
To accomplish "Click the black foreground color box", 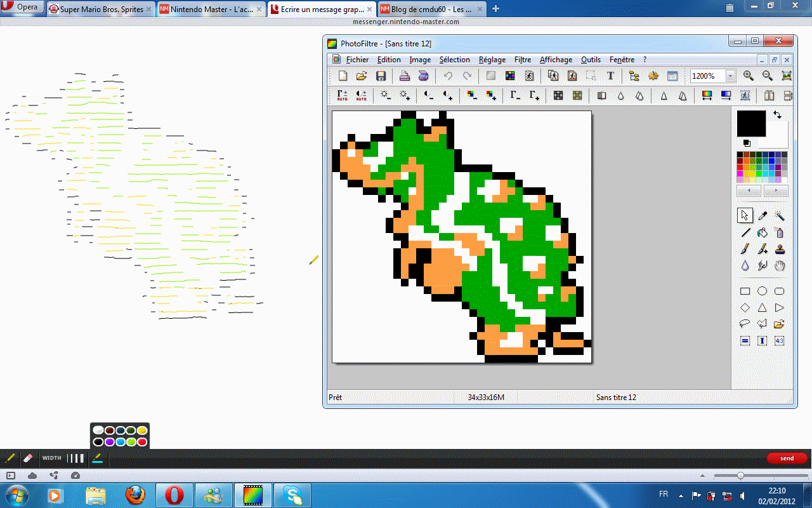I will point(751,123).
